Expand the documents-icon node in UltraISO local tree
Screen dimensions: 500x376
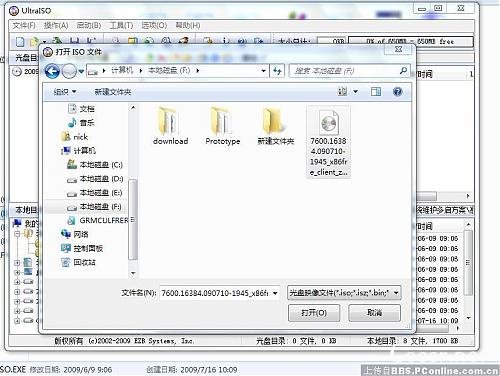(17, 263)
